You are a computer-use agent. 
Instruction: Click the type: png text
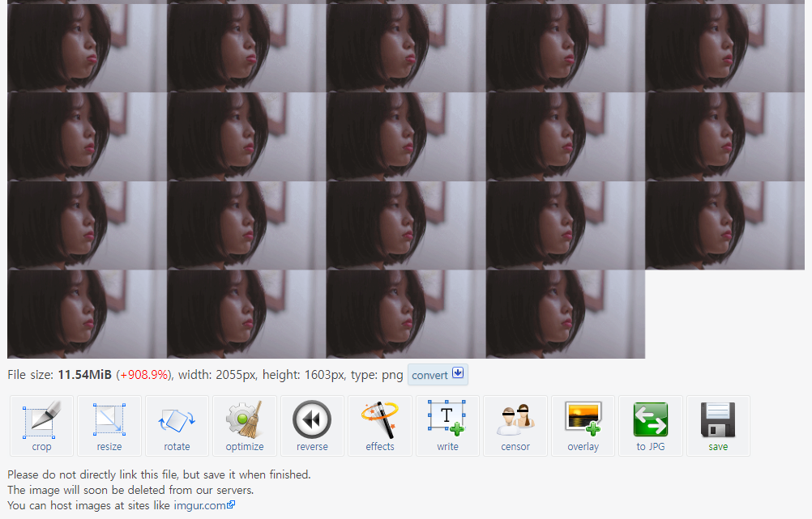377,375
